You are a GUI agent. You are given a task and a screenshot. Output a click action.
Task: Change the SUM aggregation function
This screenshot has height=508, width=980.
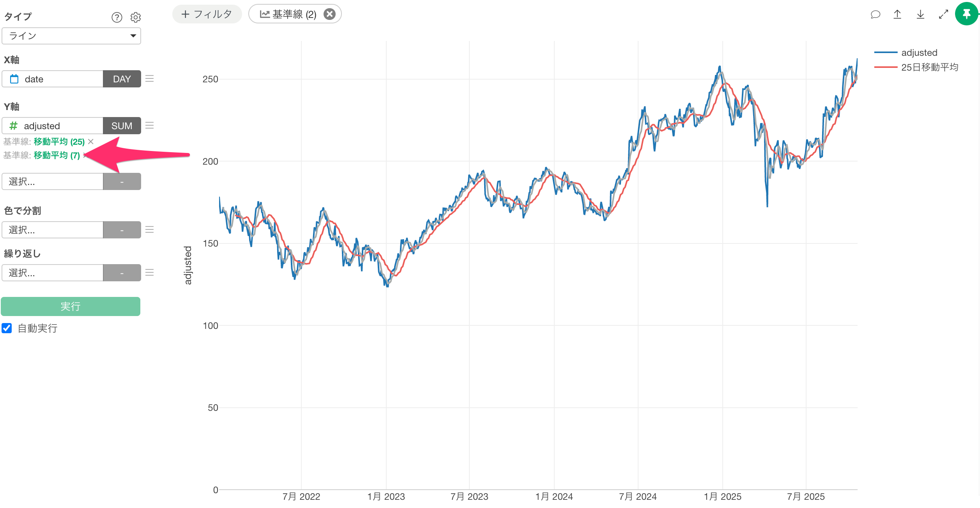pos(122,126)
